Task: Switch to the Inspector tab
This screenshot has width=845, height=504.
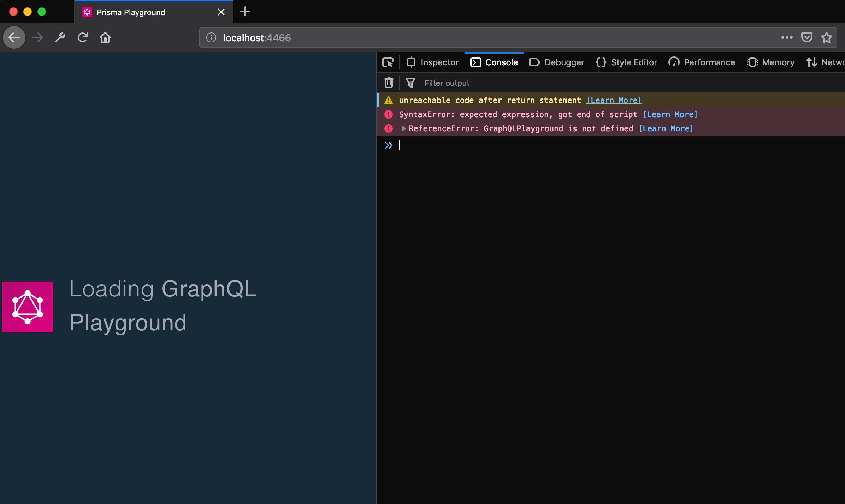Action: point(432,62)
